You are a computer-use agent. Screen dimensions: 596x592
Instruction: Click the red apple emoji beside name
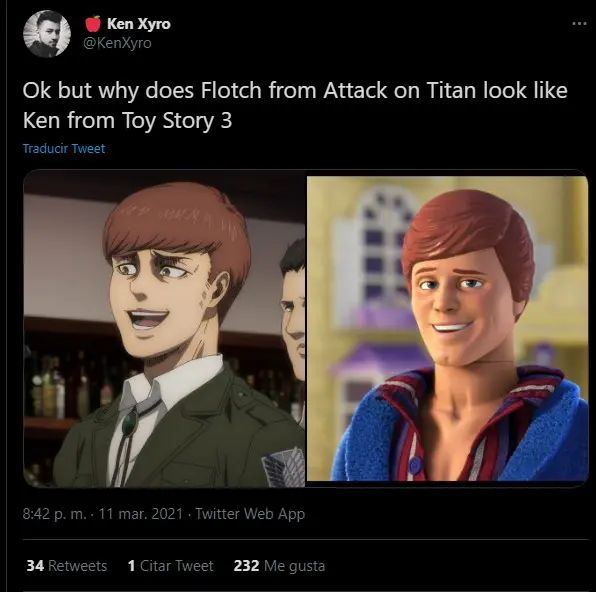pyautogui.click(x=92, y=24)
